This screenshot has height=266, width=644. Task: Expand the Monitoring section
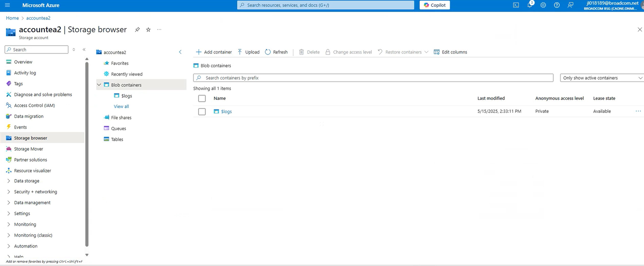9,224
